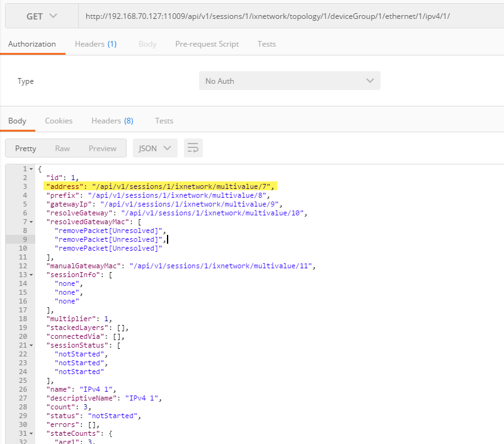504x444 pixels.
Task: Collapse the root object at line 1
Action: pyautogui.click(x=31, y=169)
